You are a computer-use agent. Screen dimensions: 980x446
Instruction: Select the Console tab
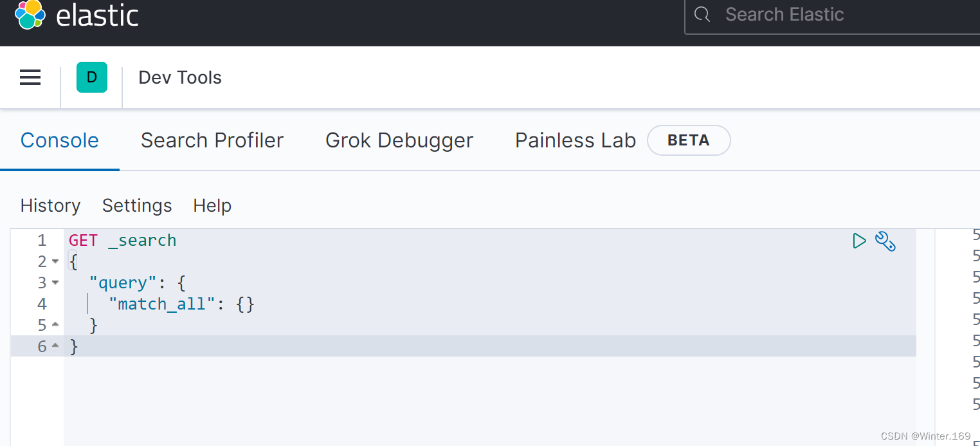60,140
